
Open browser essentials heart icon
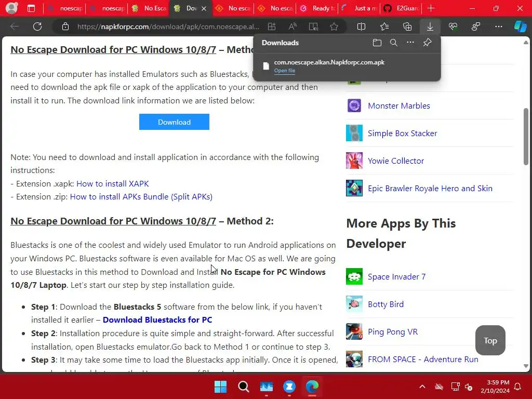click(453, 26)
